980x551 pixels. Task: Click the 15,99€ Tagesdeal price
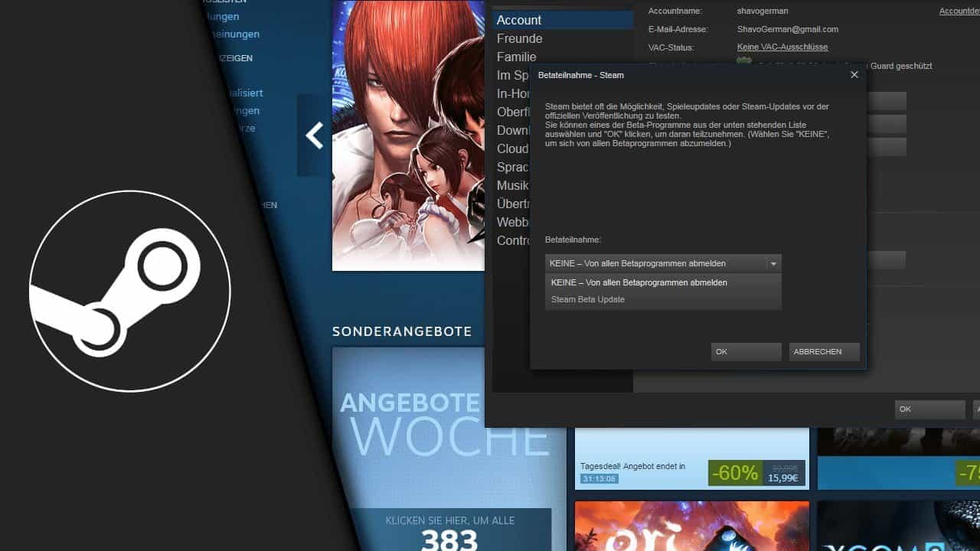[784, 478]
